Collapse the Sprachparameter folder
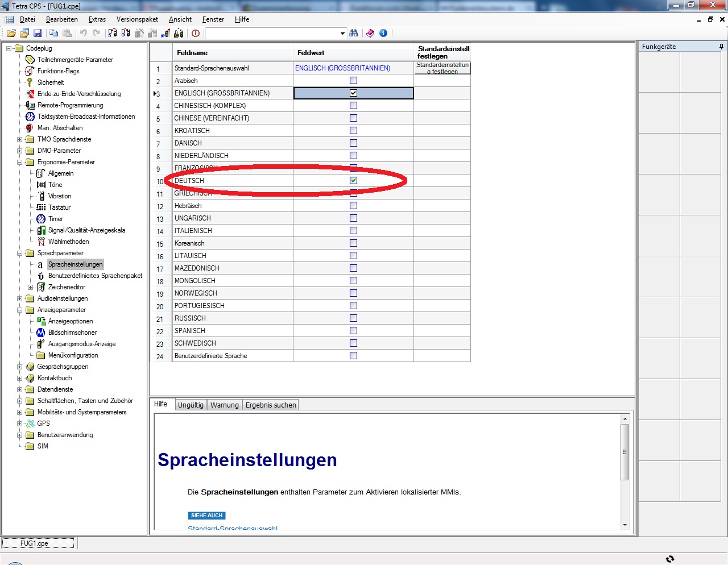 point(20,253)
